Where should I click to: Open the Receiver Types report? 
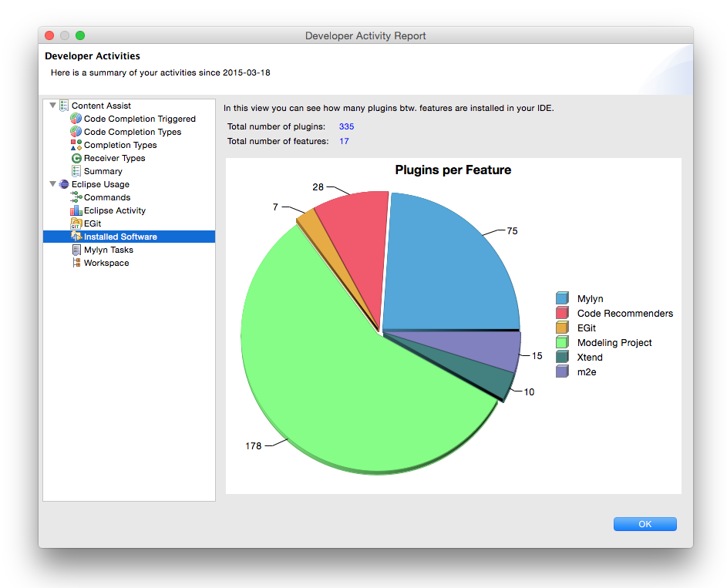115,158
